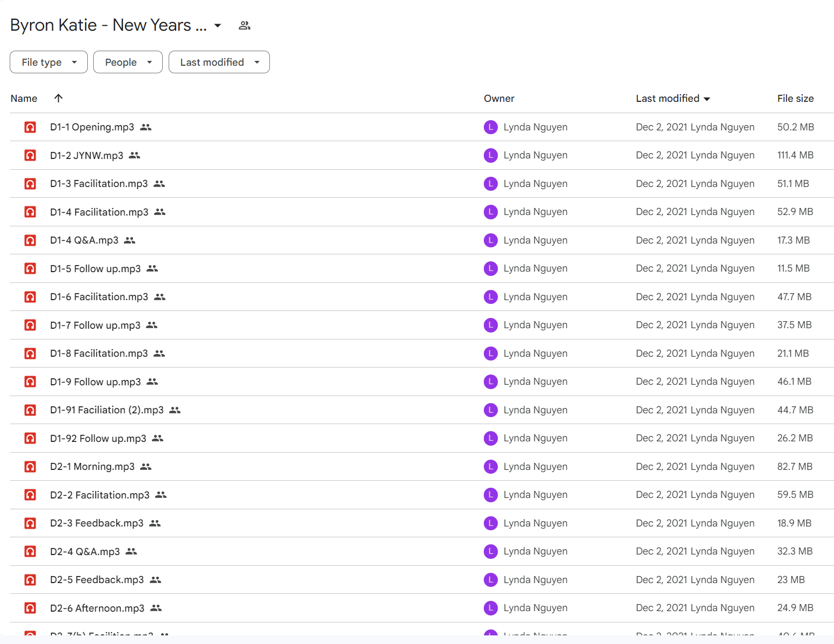834x644 pixels.
Task: Click the 82.7 MB file size value
Action: [x=795, y=467]
